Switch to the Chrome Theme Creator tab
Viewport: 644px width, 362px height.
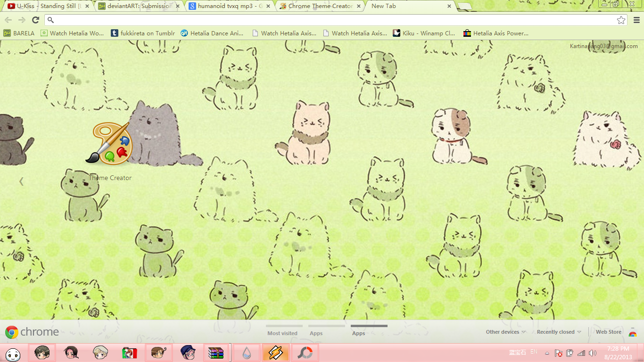click(319, 6)
